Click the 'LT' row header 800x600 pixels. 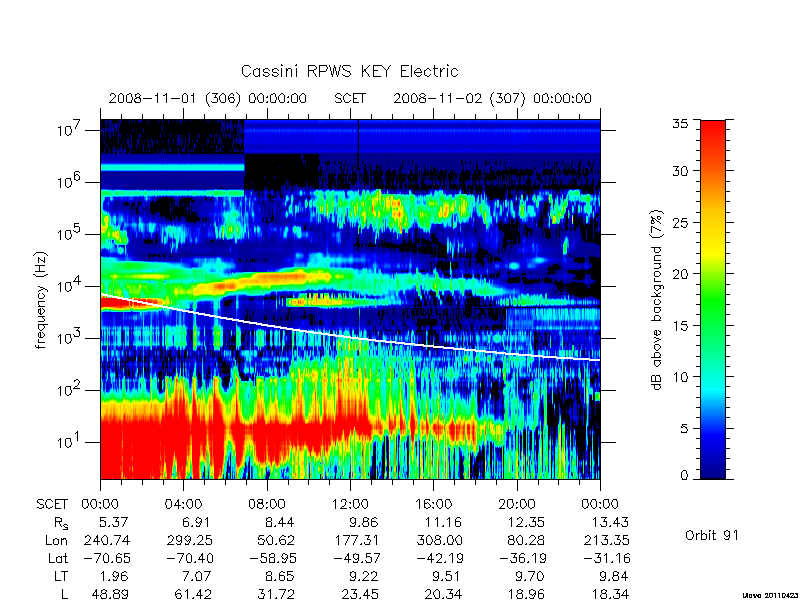(61, 576)
